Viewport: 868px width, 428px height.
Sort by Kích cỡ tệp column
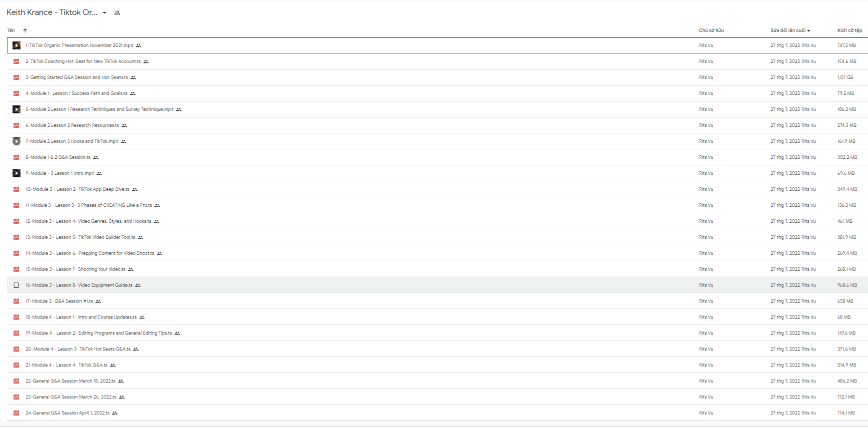click(x=849, y=30)
